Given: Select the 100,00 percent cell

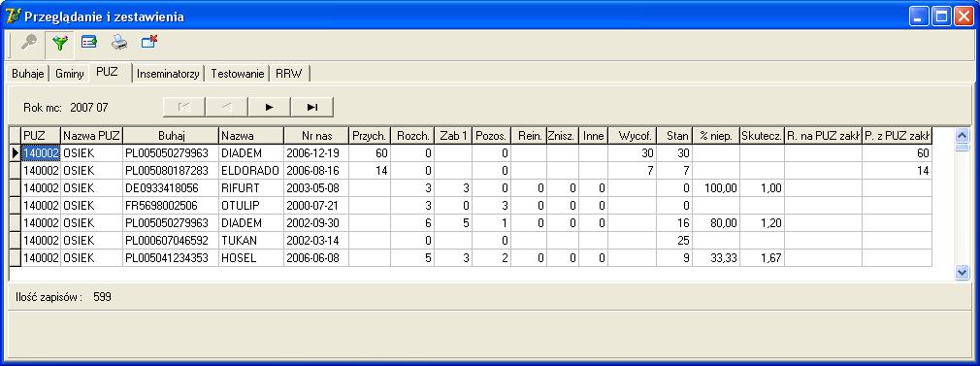Looking at the screenshot, I should (716, 187).
